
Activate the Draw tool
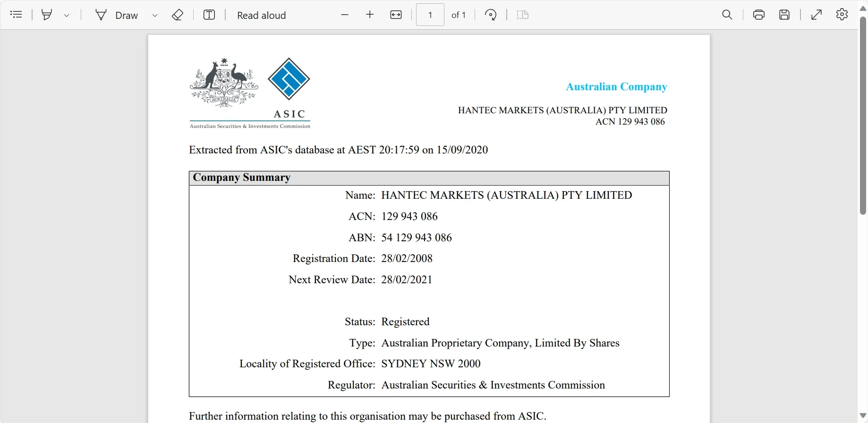pyautogui.click(x=117, y=15)
